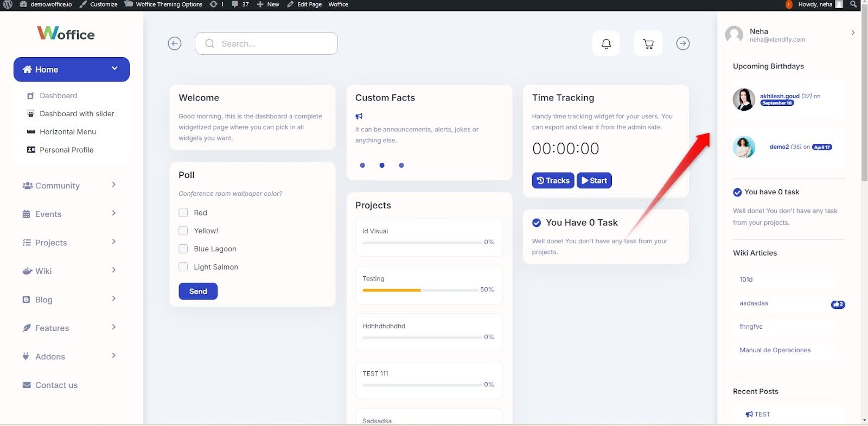
Task: Click the Woffice logo
Action: [x=66, y=34]
